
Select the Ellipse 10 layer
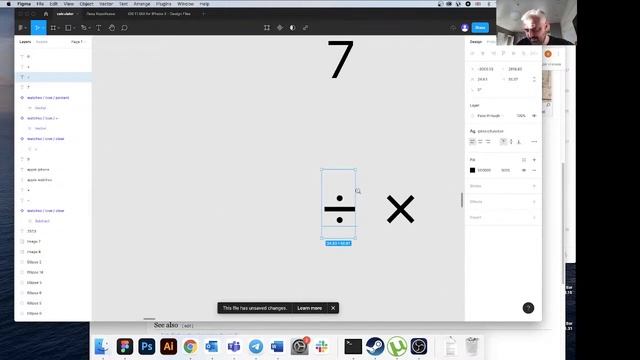35,272
